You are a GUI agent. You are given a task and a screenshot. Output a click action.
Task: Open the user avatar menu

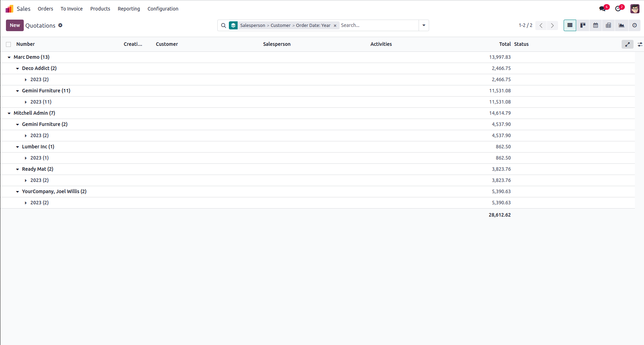tap(635, 9)
